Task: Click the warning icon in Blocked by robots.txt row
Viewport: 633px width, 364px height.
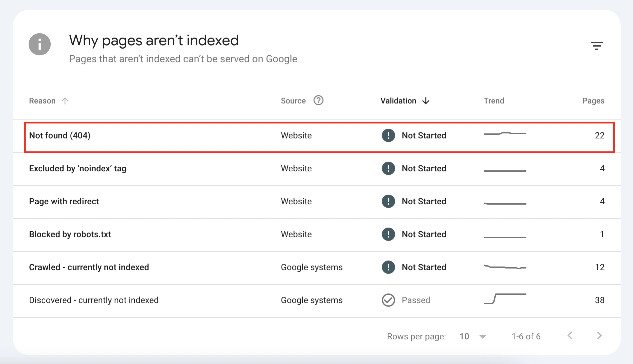Action: (388, 234)
